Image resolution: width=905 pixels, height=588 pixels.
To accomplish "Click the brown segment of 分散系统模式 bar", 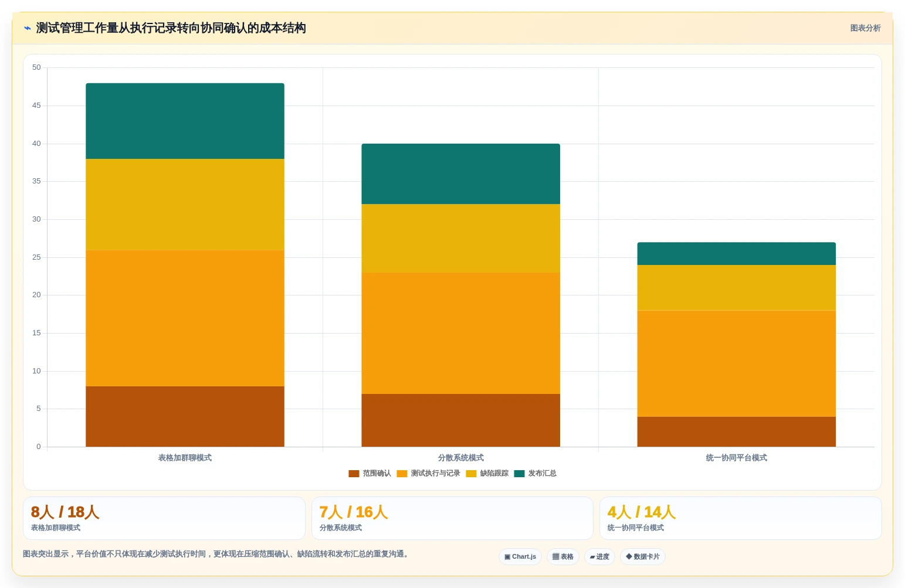I will [x=460, y=420].
